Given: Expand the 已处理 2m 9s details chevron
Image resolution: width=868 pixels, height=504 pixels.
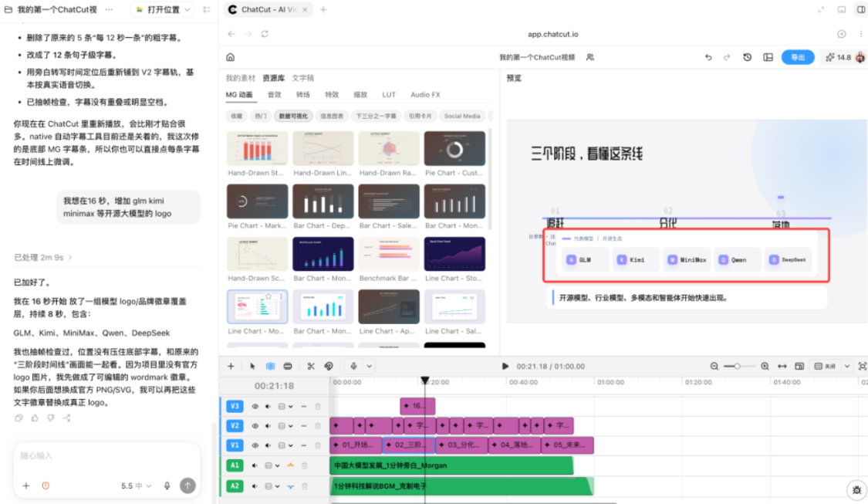Looking at the screenshot, I should tap(70, 258).
